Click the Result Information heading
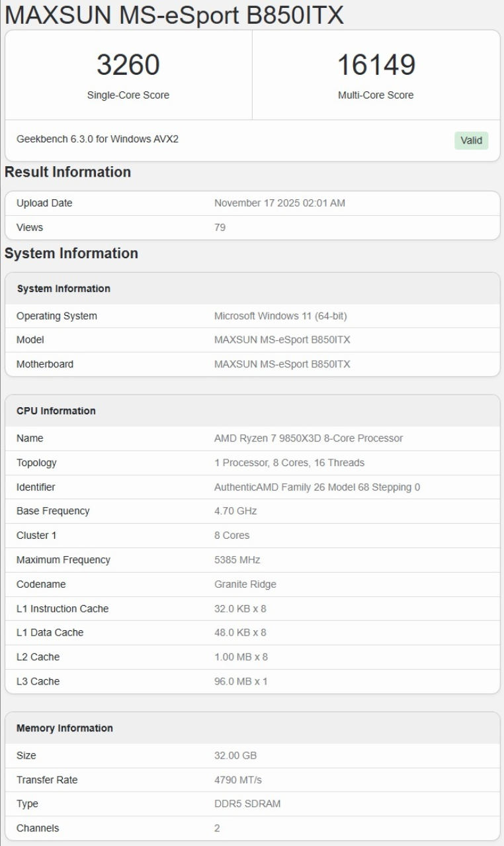504x846 pixels. coord(67,172)
